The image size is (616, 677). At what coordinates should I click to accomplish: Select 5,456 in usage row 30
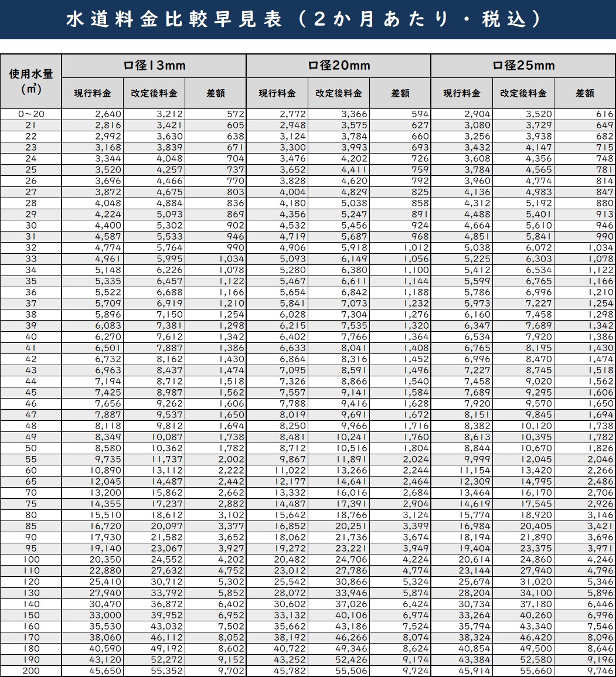click(x=355, y=226)
